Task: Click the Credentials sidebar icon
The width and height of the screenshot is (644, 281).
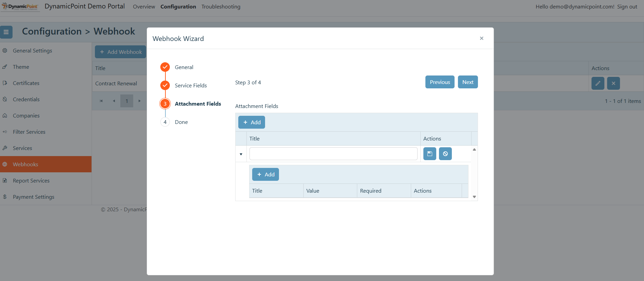Action: tap(5, 99)
